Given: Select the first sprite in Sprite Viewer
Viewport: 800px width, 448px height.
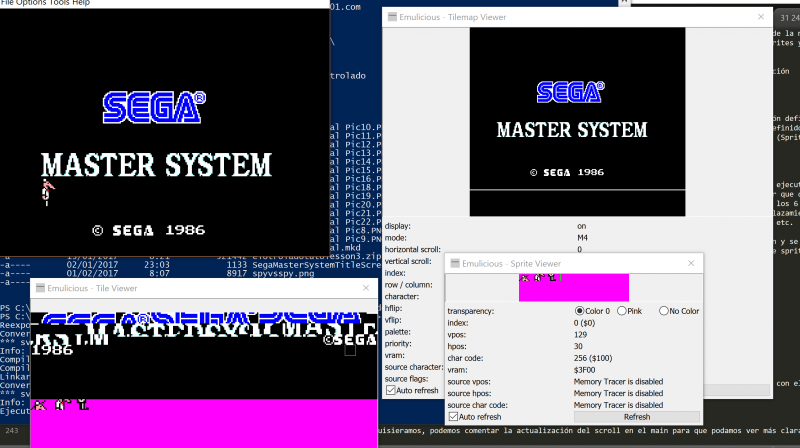Looking at the screenshot, I should pos(524,278).
